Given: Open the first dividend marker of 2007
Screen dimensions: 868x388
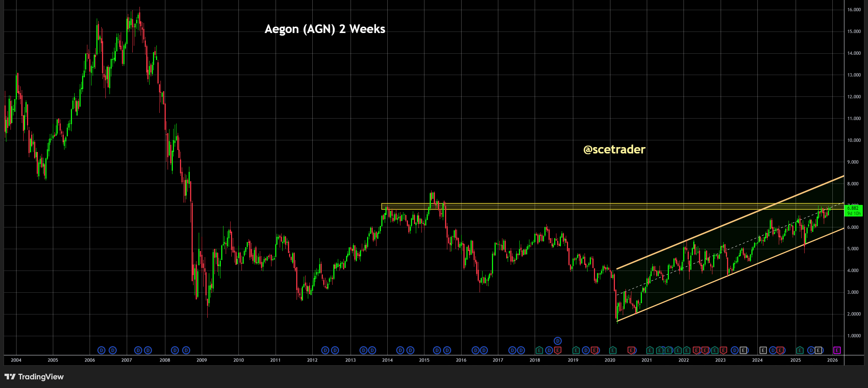Looking at the screenshot, I should coord(138,350).
